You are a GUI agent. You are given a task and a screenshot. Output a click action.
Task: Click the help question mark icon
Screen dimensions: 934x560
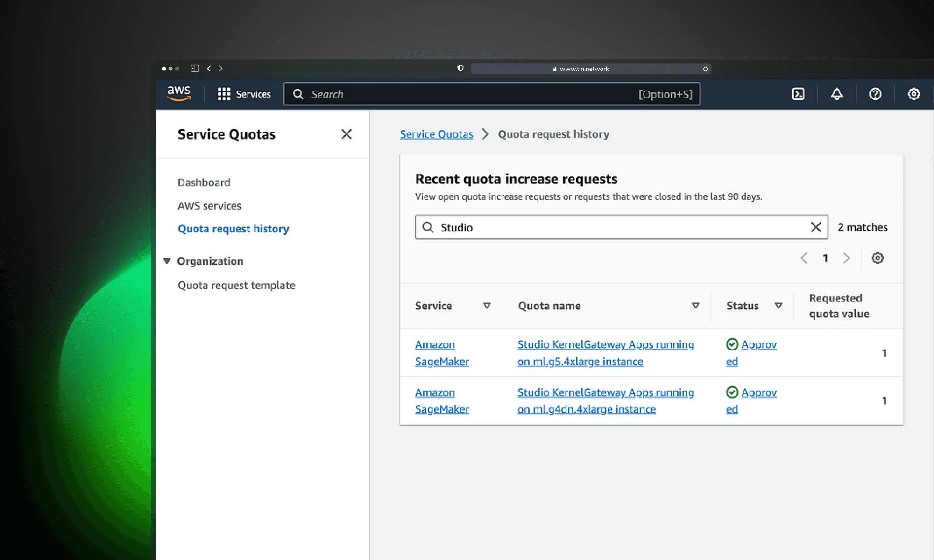[x=875, y=94]
